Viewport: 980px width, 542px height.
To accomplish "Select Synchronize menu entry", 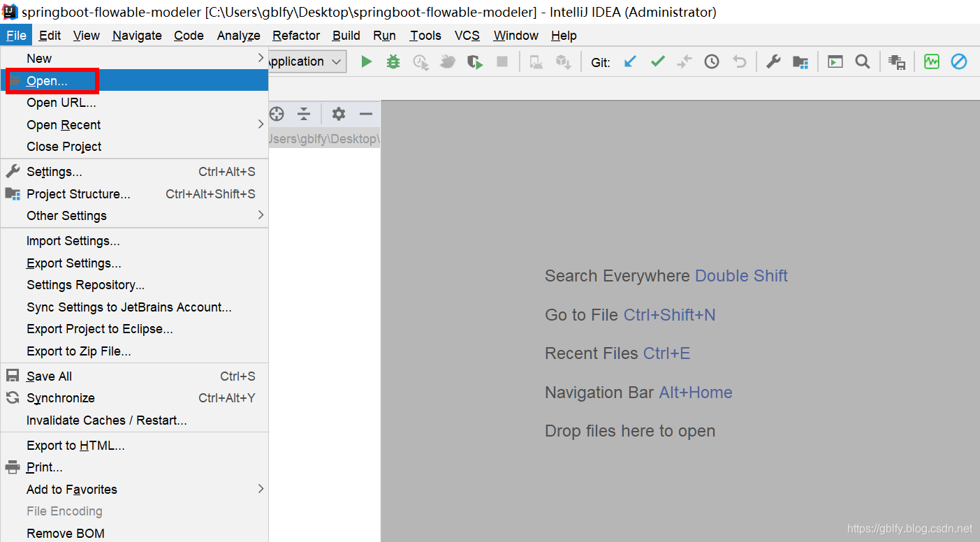I will click(x=135, y=398).
